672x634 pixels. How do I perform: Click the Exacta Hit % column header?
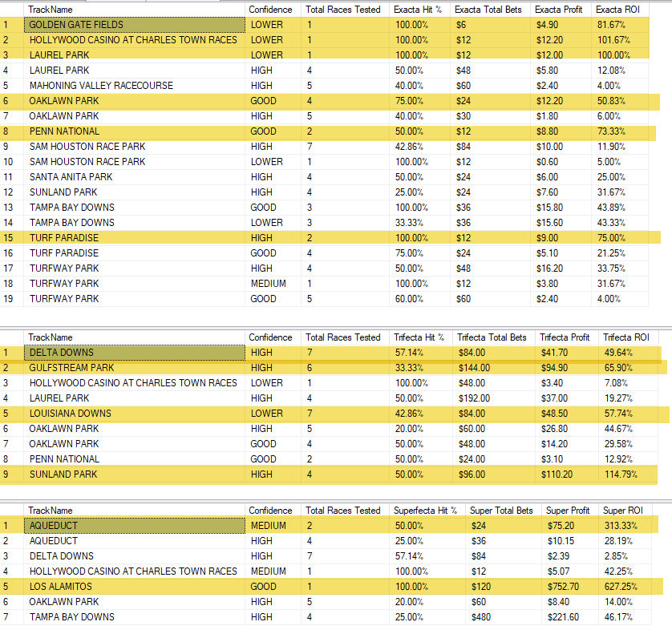tap(419, 10)
